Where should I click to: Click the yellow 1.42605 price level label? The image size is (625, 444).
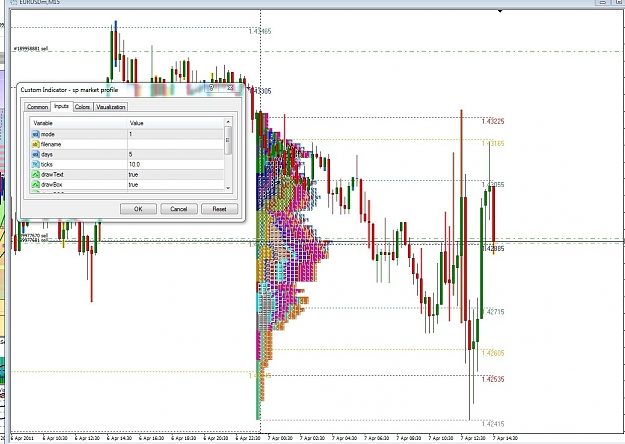493,353
